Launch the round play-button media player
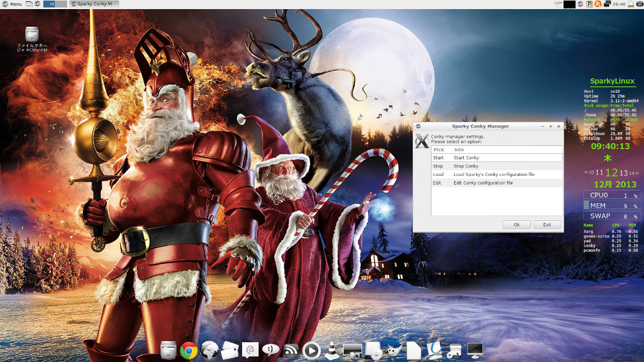644x362 pixels. pos(311,351)
